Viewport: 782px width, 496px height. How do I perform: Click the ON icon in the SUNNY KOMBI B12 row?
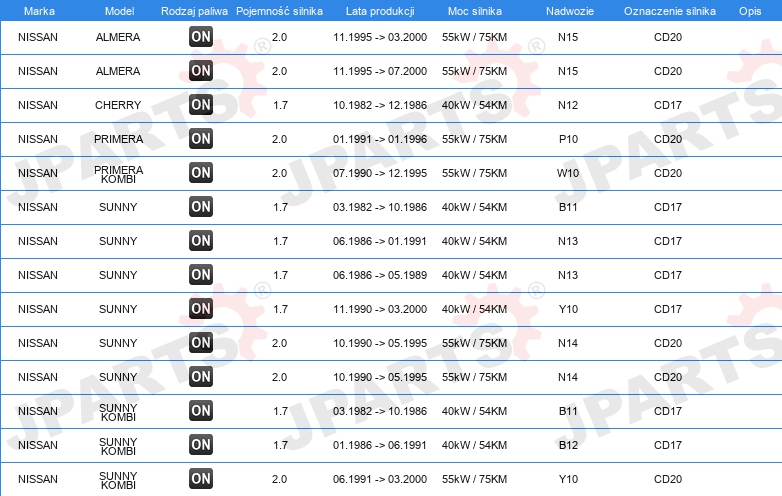pyautogui.click(x=200, y=445)
